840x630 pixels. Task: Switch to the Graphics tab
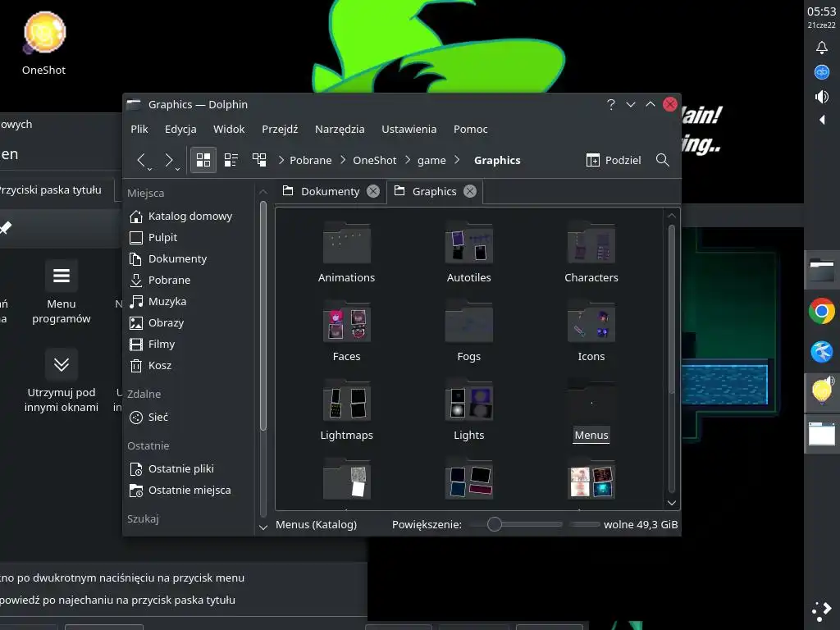coord(435,191)
